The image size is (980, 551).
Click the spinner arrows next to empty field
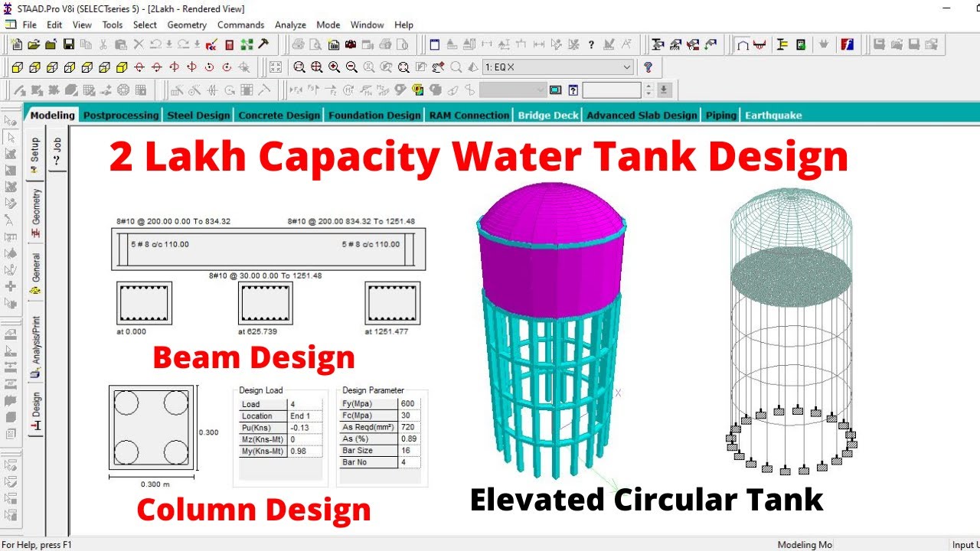click(x=649, y=90)
